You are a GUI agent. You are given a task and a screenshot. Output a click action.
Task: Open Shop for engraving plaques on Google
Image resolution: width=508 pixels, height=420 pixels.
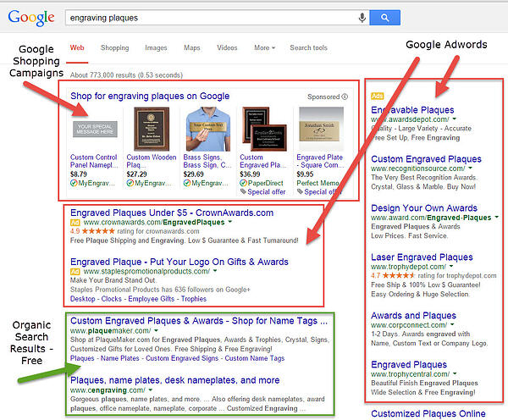point(150,96)
